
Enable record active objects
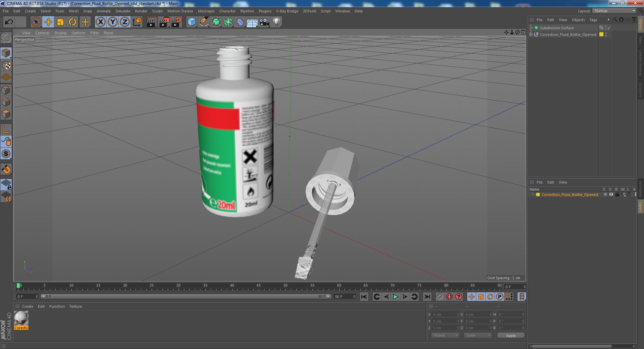[440, 297]
